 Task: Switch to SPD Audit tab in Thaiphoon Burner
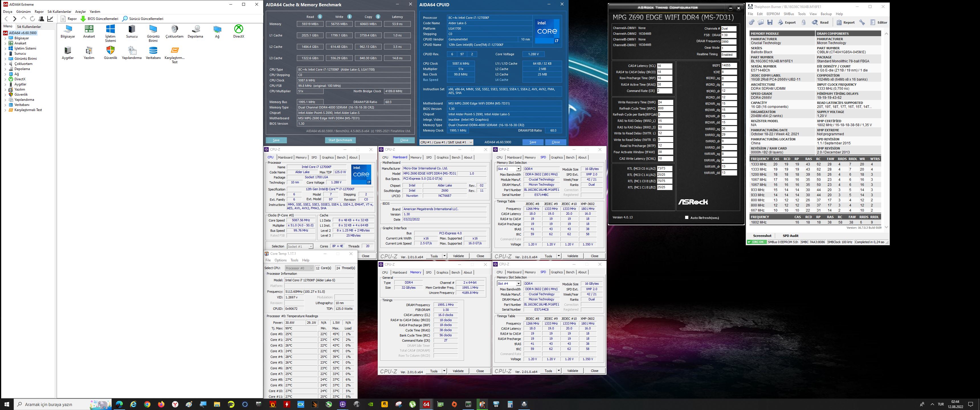[791, 236]
